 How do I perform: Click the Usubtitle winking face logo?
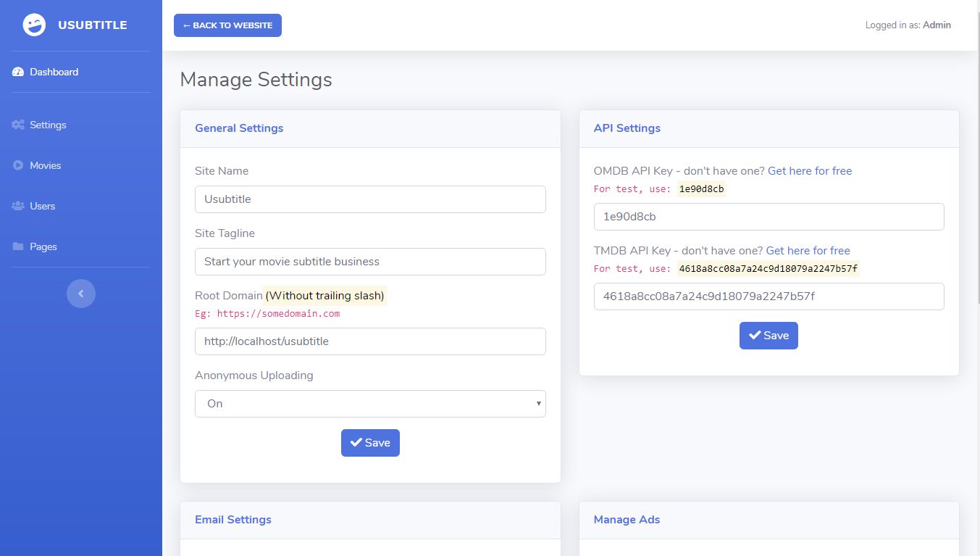pyautogui.click(x=33, y=25)
